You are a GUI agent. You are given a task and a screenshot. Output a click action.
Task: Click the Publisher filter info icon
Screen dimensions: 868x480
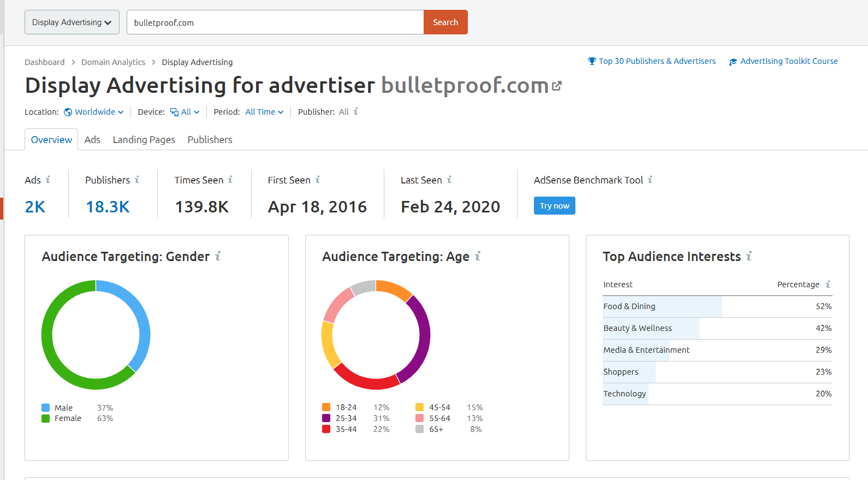[x=356, y=111]
